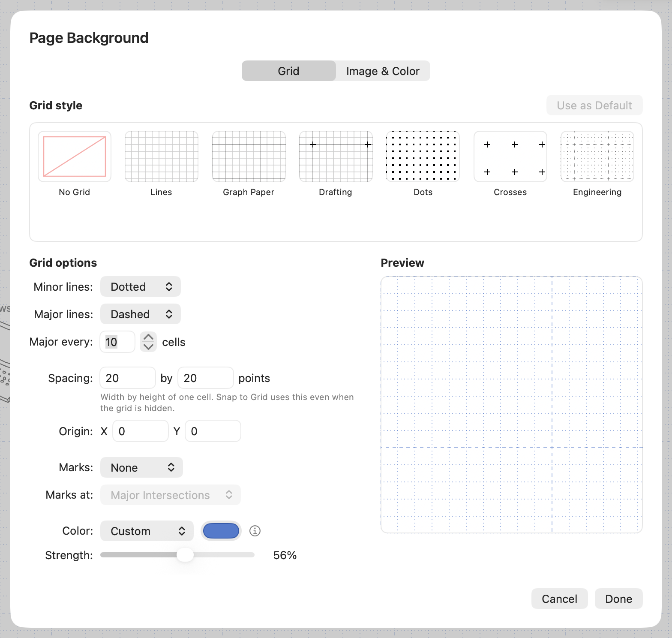672x638 pixels.
Task: Click the Strength slider thumb
Action: tap(185, 555)
